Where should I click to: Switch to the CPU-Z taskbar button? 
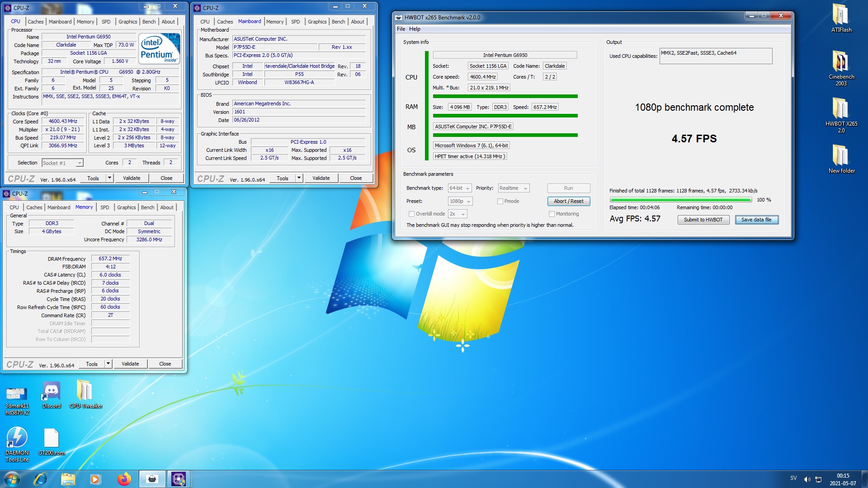click(179, 479)
